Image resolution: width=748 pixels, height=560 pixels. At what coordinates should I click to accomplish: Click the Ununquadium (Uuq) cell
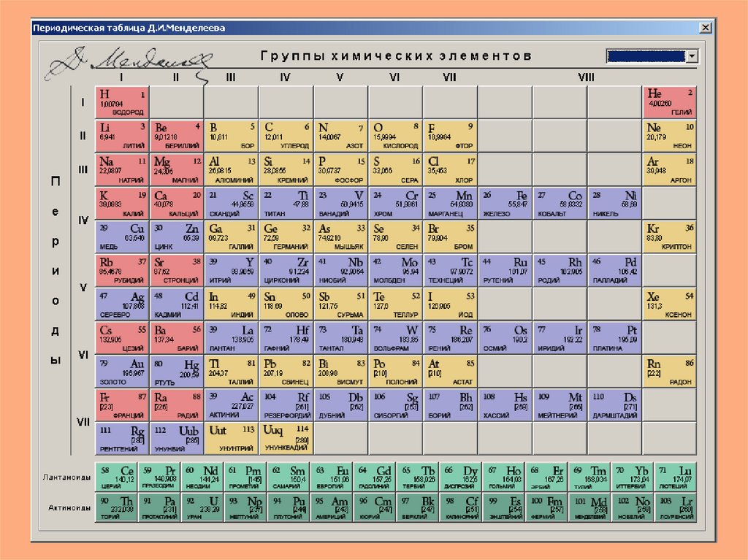(x=286, y=438)
